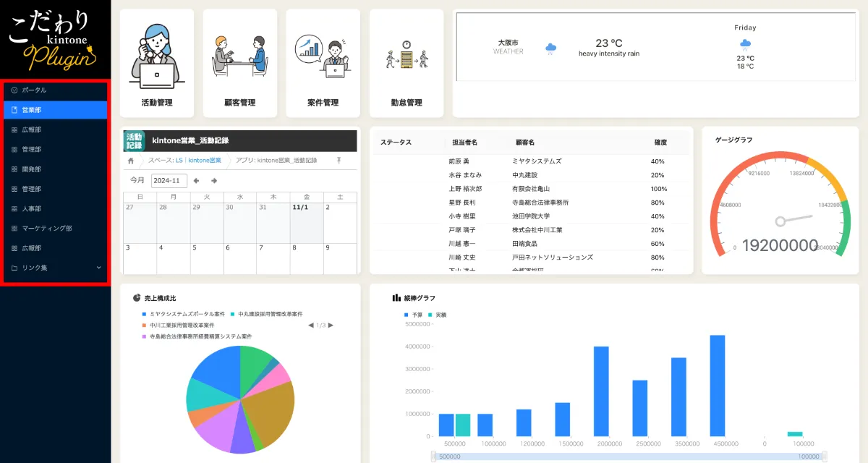Click the pie icon beside 売上構成比 title
This screenshot has width=868, height=463.
click(137, 297)
